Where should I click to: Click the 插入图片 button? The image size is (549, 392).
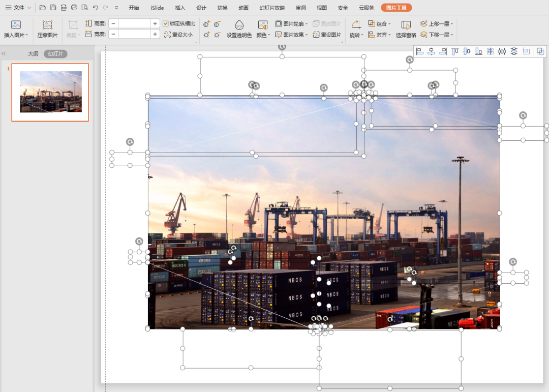pyautogui.click(x=16, y=28)
